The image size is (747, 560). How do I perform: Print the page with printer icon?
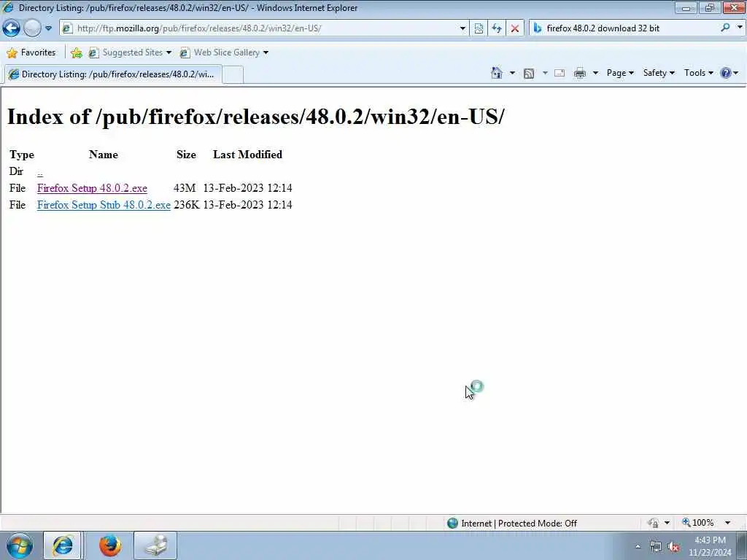(580, 73)
